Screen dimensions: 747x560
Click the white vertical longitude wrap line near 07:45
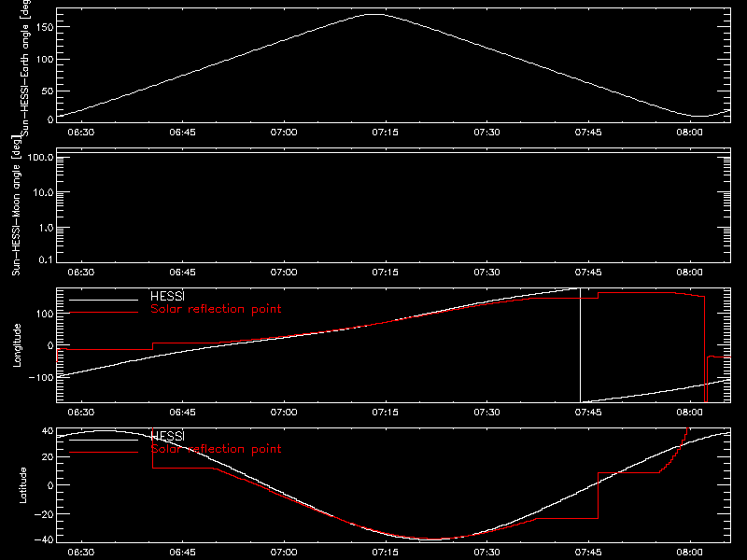[x=580, y=345]
